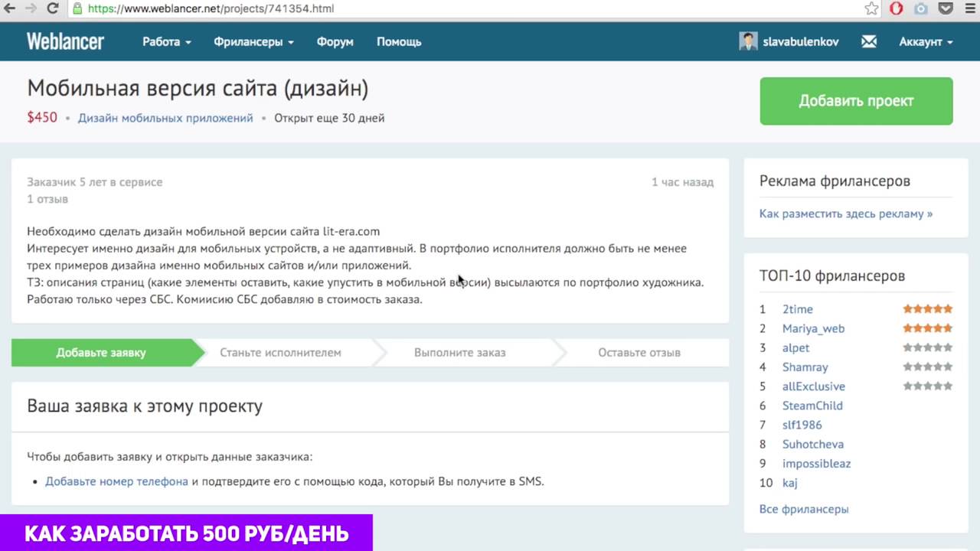
Task: Click the star rating beside Mariya_web
Action: [928, 328]
